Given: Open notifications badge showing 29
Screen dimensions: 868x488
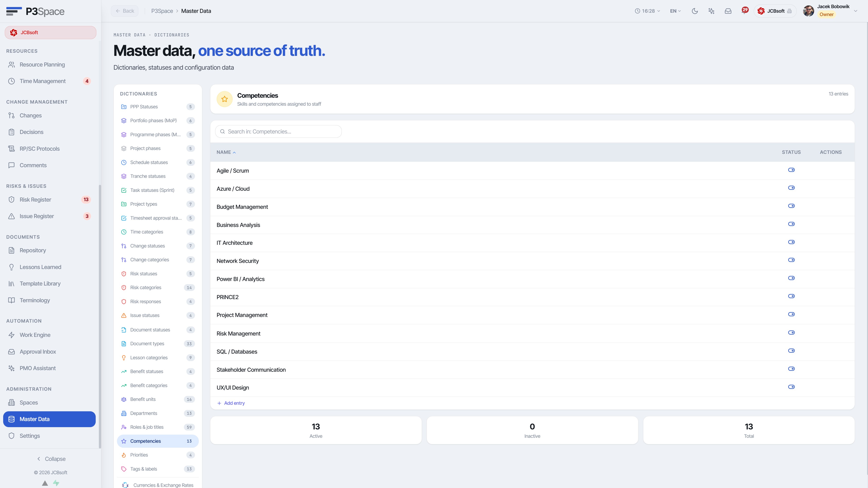Looking at the screenshot, I should 745,10.
